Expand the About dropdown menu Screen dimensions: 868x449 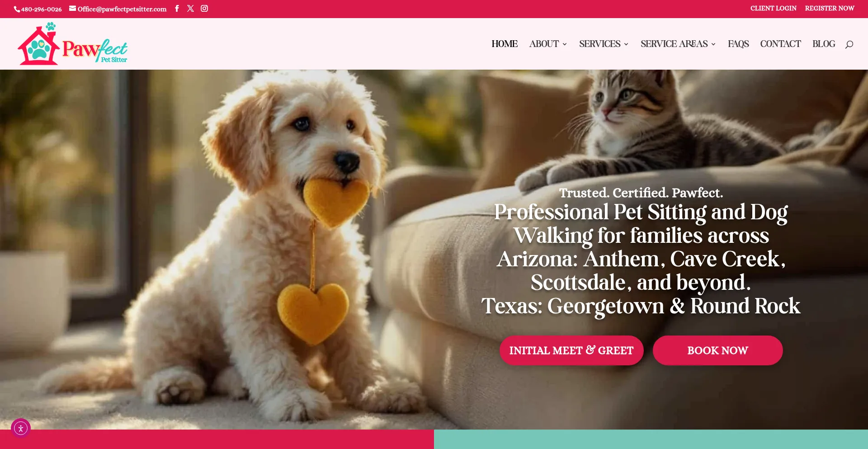click(548, 44)
